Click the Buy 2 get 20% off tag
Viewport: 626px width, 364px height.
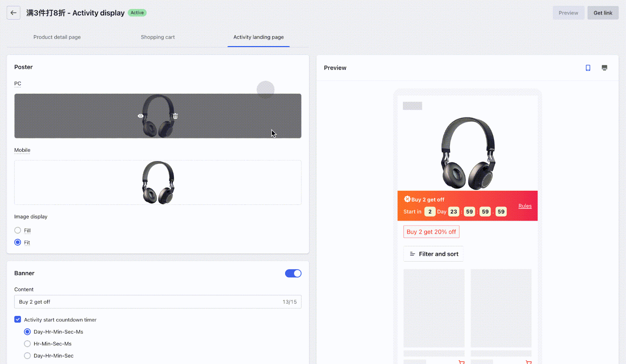coord(431,232)
